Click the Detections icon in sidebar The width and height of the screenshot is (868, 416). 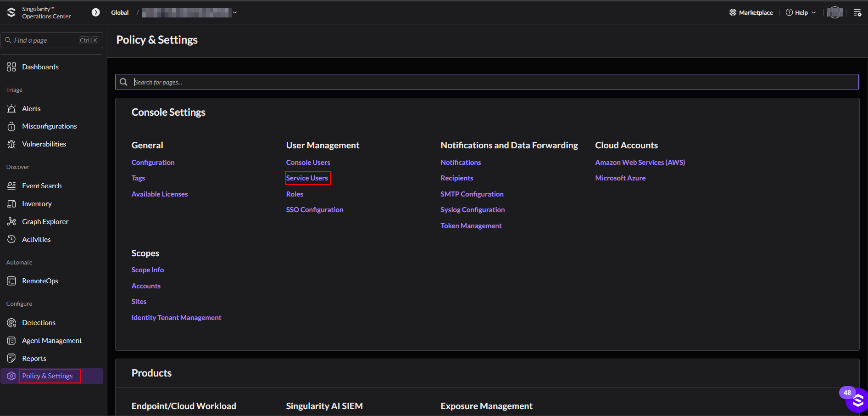pyautogui.click(x=11, y=323)
